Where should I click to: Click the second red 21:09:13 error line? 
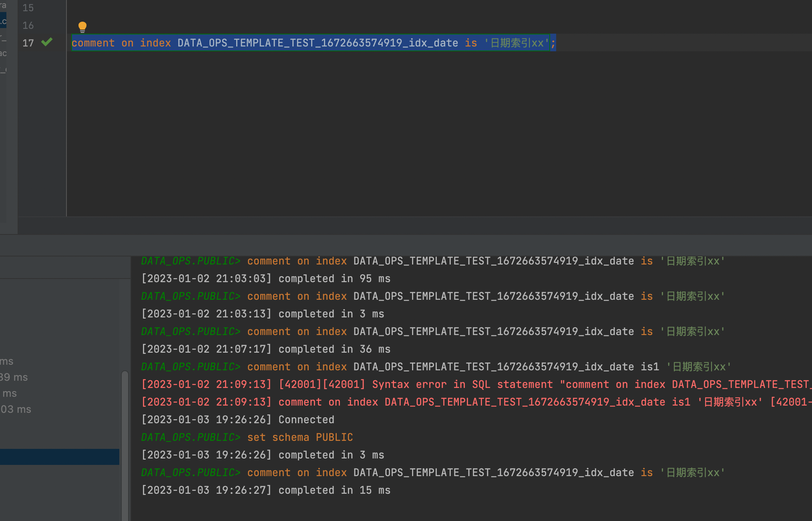point(476,402)
